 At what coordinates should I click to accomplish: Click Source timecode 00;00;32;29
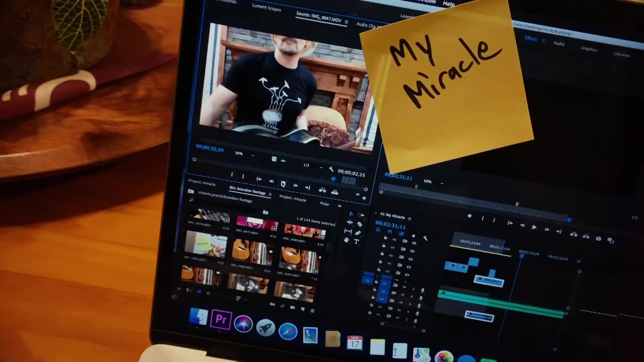click(210, 149)
